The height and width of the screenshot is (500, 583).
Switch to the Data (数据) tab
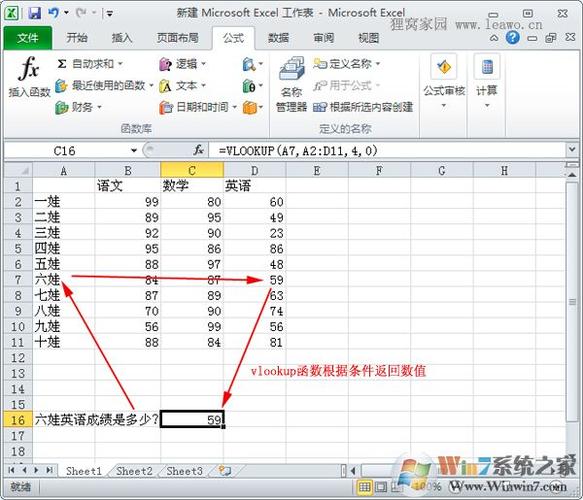pos(278,38)
